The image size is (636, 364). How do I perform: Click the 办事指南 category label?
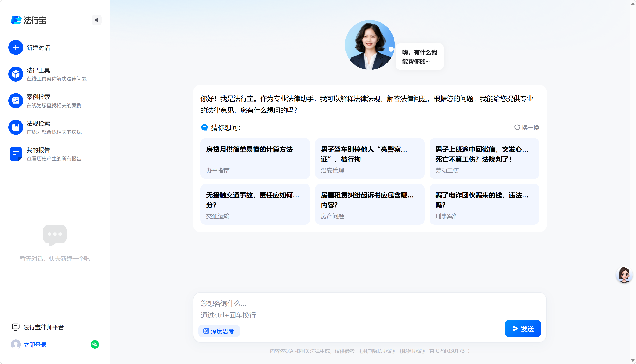click(218, 171)
